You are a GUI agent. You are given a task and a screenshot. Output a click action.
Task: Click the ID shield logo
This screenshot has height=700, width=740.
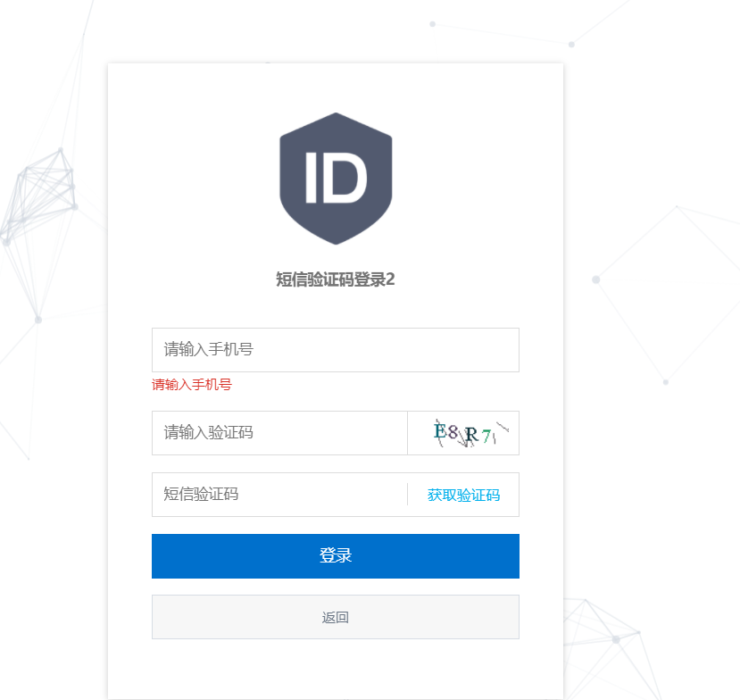tap(336, 179)
